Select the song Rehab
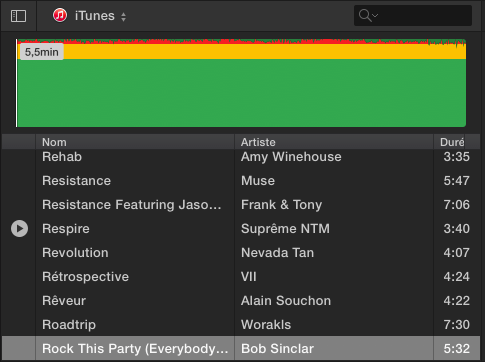Screen dimensions: 485x362 pyautogui.click(x=62, y=157)
